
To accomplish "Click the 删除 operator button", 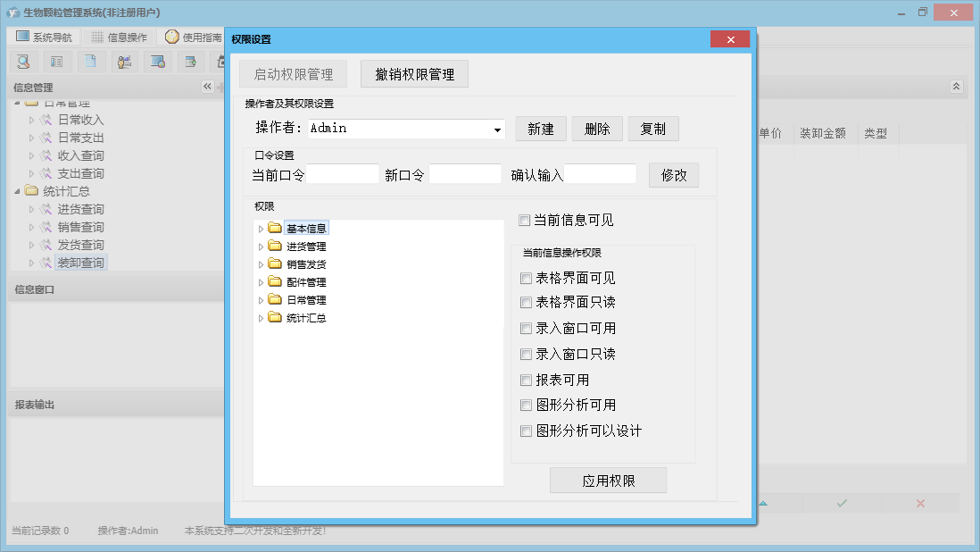I will pyautogui.click(x=597, y=129).
